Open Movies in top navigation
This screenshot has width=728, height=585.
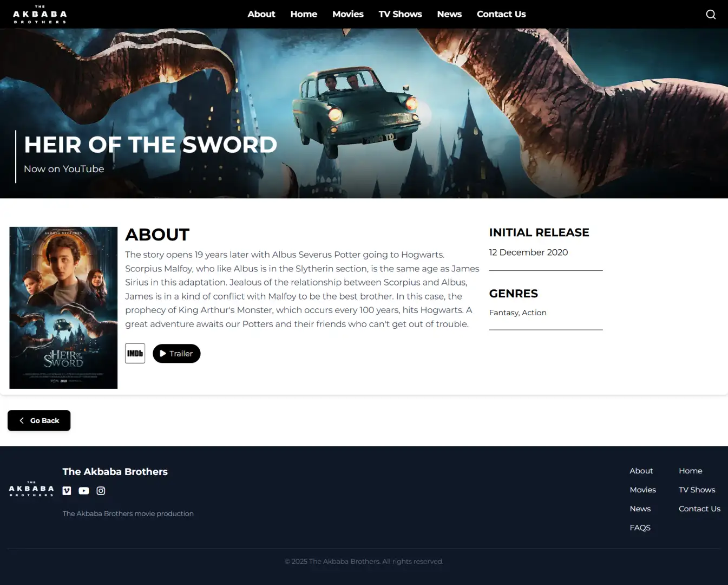pos(348,14)
